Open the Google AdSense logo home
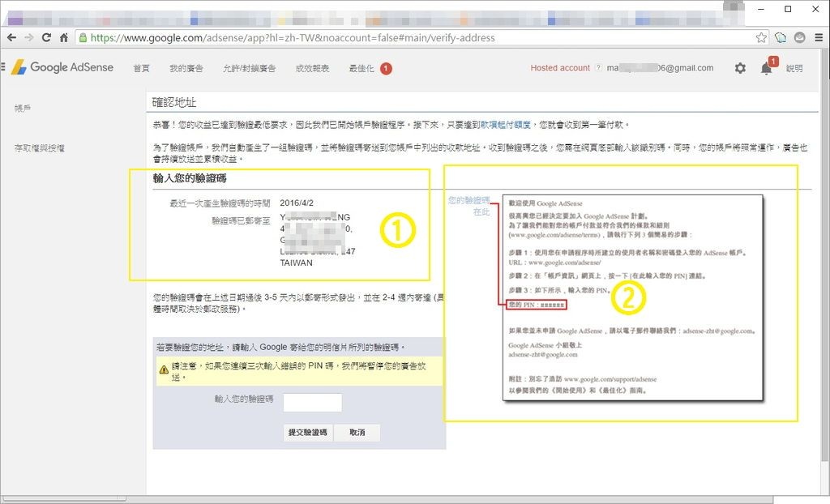The image size is (830, 504). (x=62, y=67)
